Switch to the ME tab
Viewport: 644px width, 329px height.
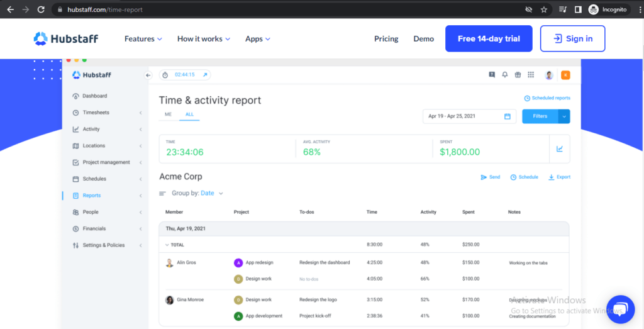point(169,114)
